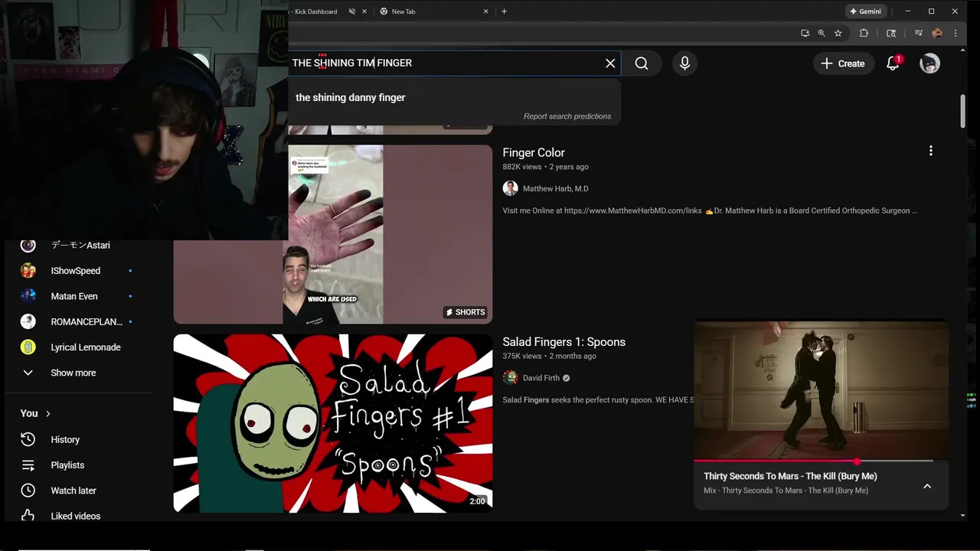
Task: Click the page vertical scrollbar
Action: tap(962, 111)
